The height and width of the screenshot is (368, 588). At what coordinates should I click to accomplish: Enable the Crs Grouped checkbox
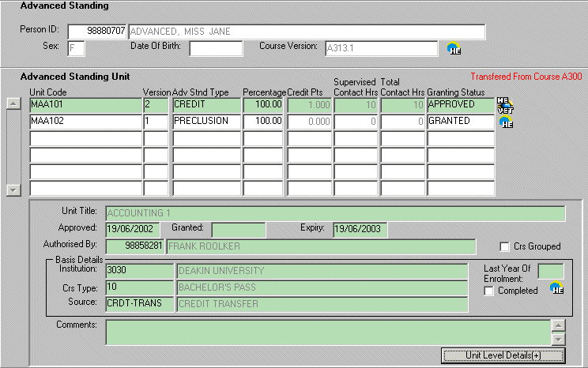click(505, 246)
